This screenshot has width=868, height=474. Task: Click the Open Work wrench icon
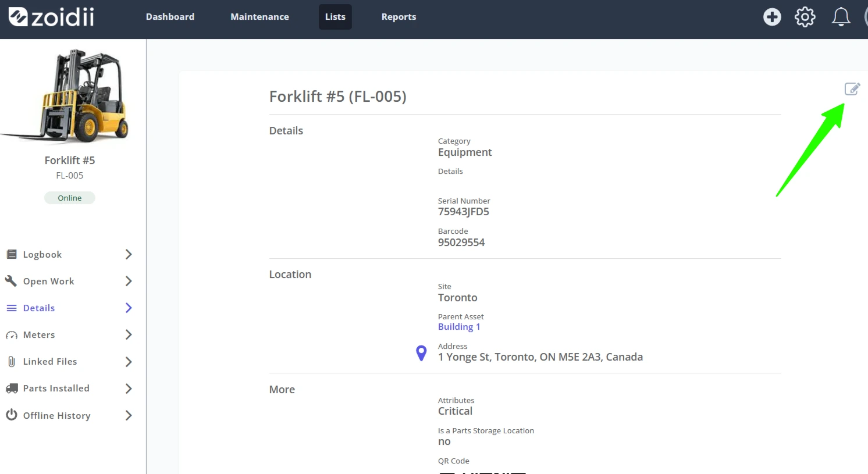coord(11,281)
